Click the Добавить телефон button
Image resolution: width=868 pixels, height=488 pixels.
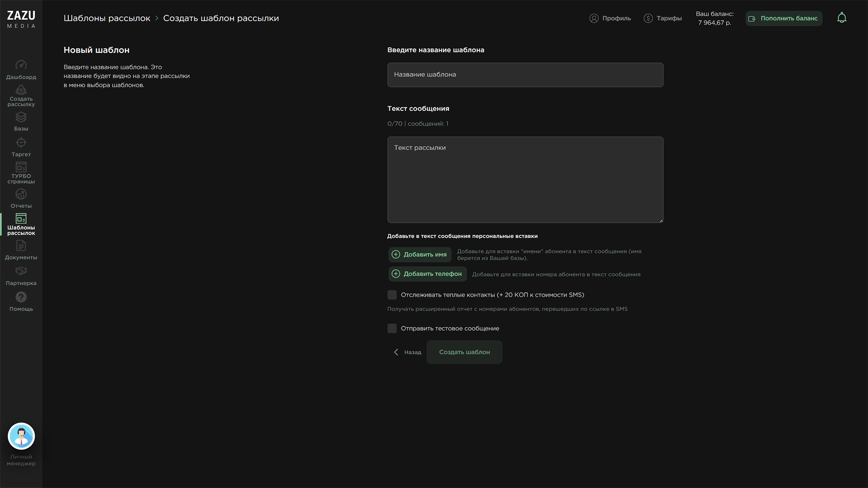[427, 274]
